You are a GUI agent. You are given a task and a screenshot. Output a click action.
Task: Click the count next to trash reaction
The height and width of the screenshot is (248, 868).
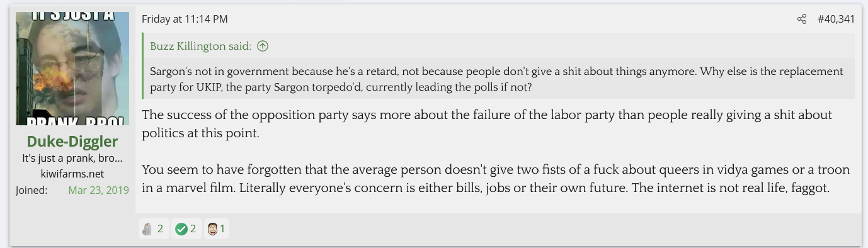(160, 229)
